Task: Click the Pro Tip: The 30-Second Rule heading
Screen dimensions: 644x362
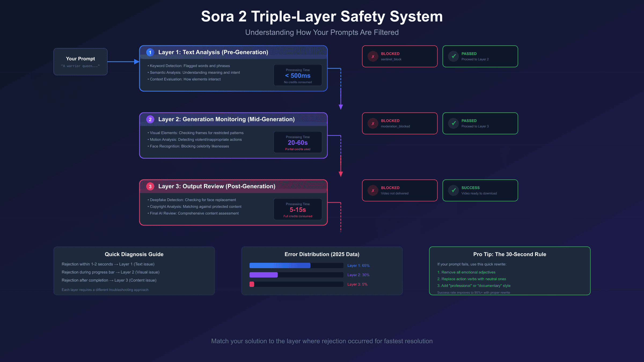Action: tap(510, 254)
